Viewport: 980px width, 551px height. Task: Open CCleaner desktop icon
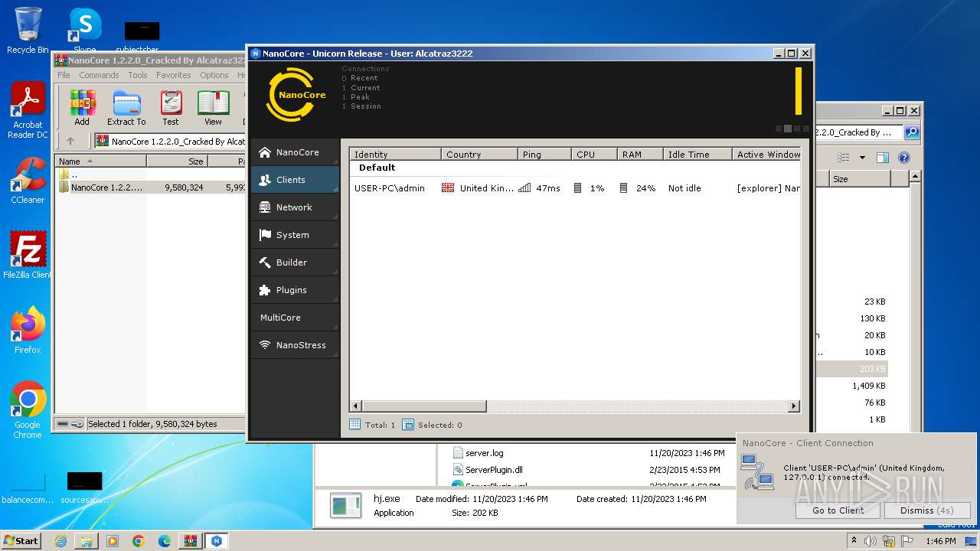(x=28, y=181)
